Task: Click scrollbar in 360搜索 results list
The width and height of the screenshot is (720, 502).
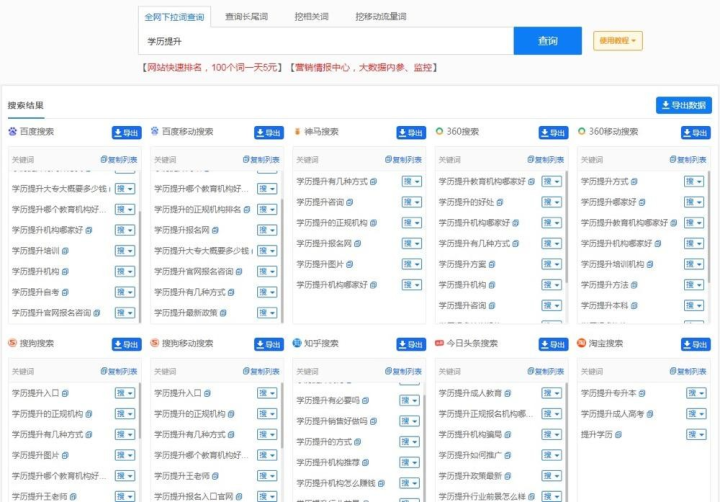Action: pos(566,227)
